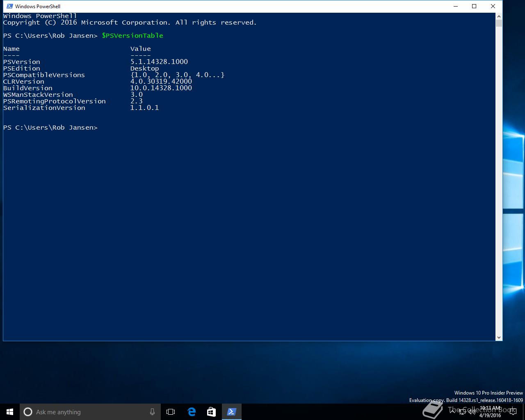The image size is (525, 420).
Task: Click the WSManStackVersion row name
Action: pyautogui.click(x=38, y=95)
